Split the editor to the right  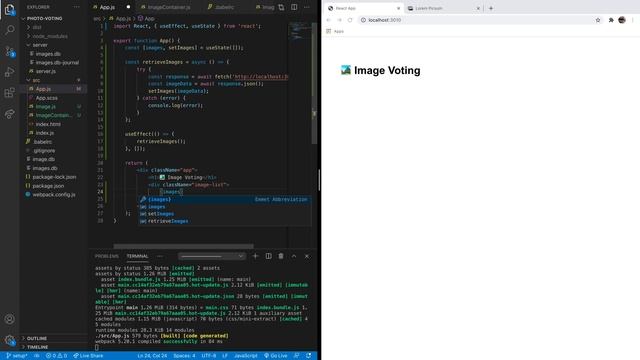tap(294, 7)
